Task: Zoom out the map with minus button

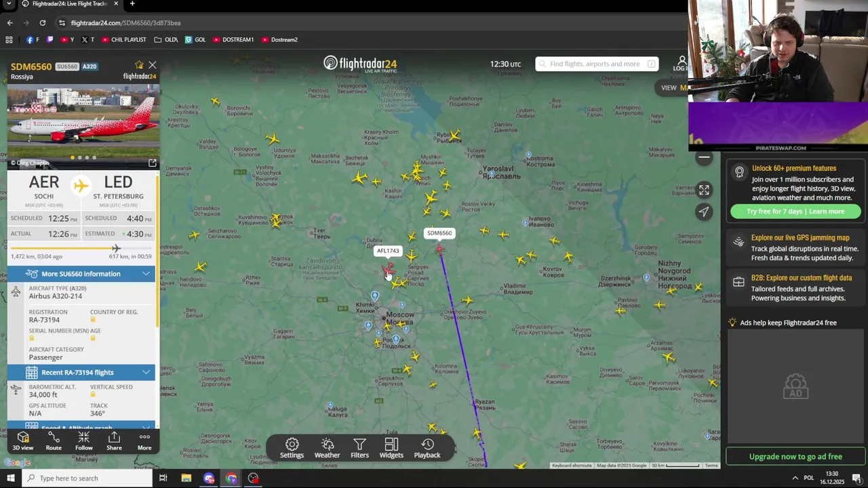Action: 705,157
